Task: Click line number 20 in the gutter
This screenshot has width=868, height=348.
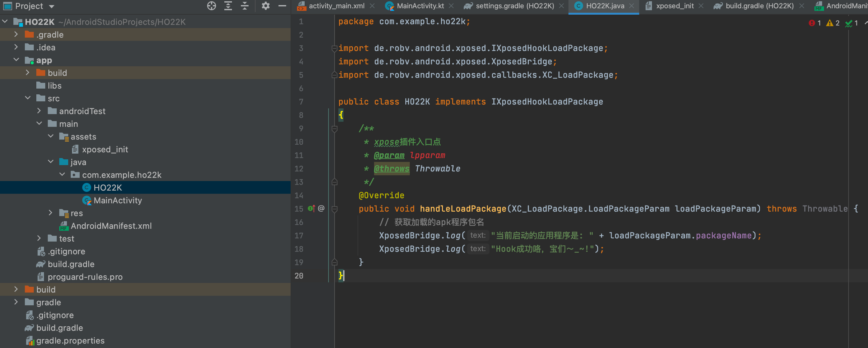Action: 299,276
